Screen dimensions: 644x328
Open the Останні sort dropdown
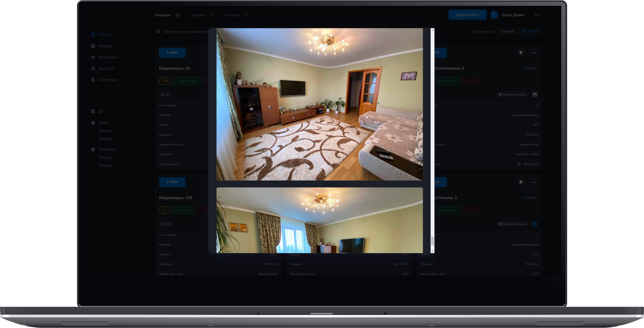508,32
